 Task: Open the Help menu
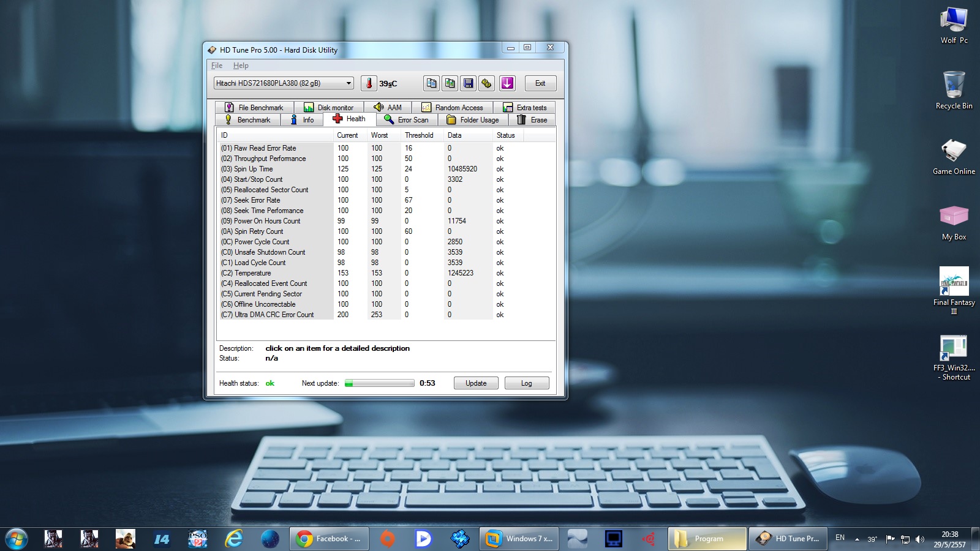[x=241, y=66]
